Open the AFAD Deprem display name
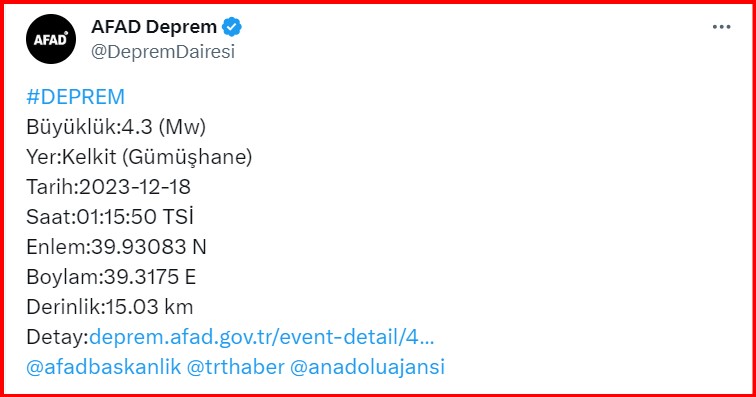The image size is (756, 397). click(154, 27)
